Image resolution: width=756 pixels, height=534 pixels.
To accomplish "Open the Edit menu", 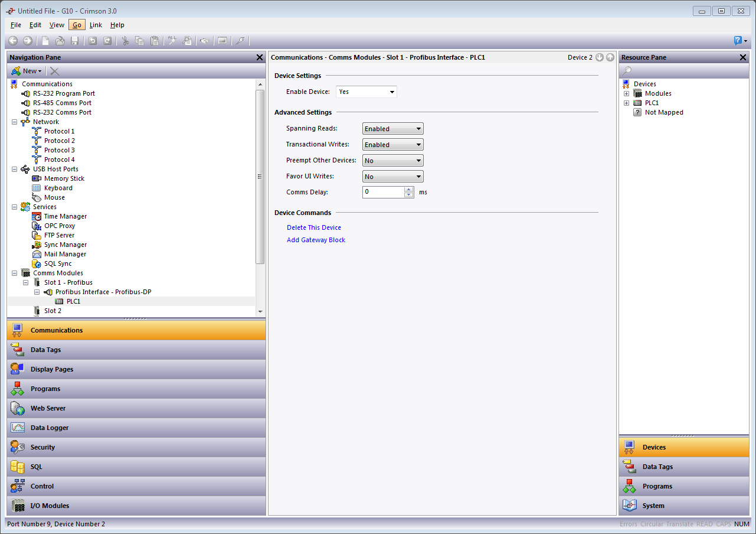I will click(35, 25).
